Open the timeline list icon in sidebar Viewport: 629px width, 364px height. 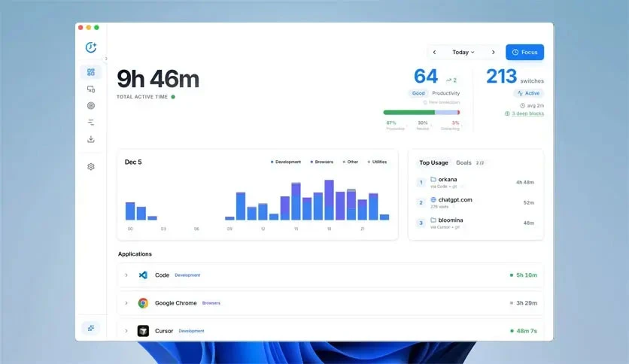click(x=91, y=123)
